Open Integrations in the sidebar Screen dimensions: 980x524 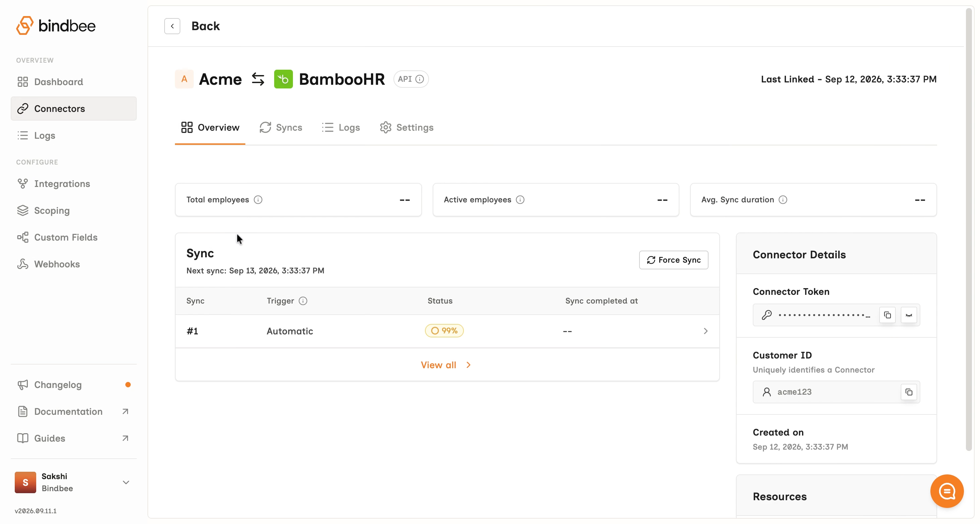[73, 184]
